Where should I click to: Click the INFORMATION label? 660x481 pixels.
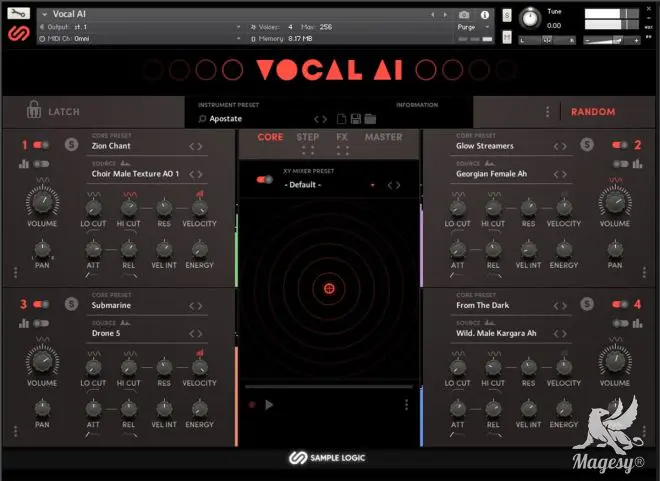[417, 105]
